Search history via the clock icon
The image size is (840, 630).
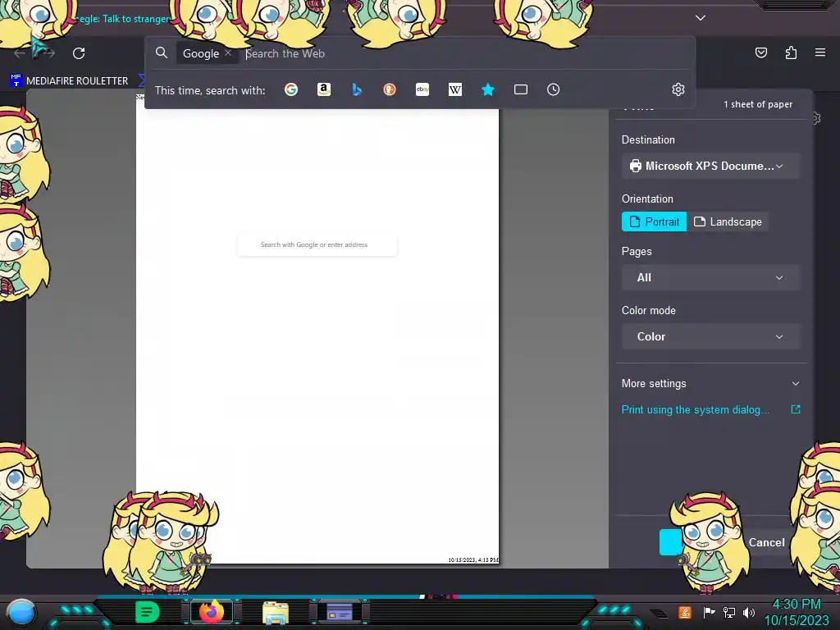pos(554,89)
